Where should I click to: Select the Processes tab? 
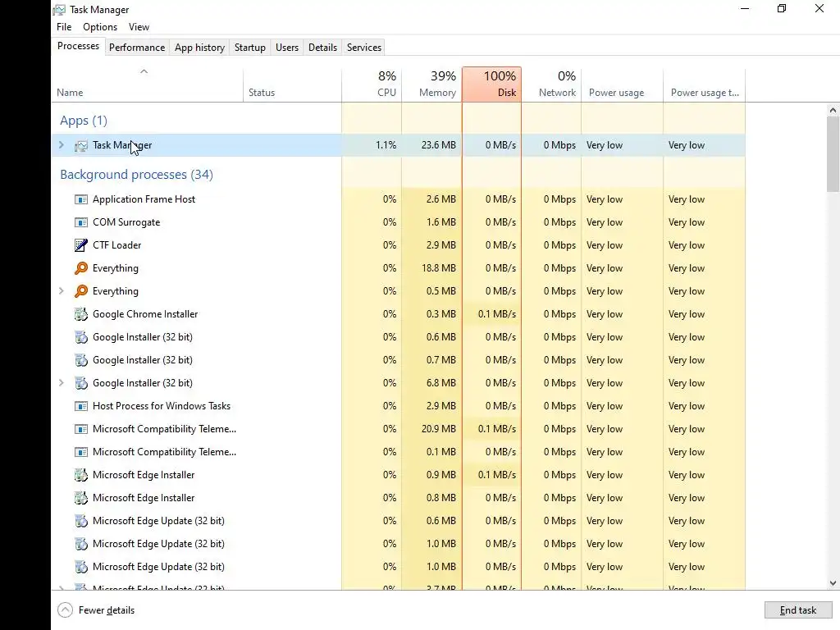[78, 46]
